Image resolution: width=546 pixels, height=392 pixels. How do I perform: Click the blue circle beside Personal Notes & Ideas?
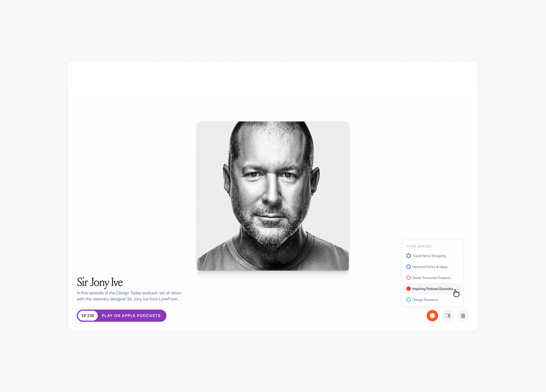click(x=409, y=267)
